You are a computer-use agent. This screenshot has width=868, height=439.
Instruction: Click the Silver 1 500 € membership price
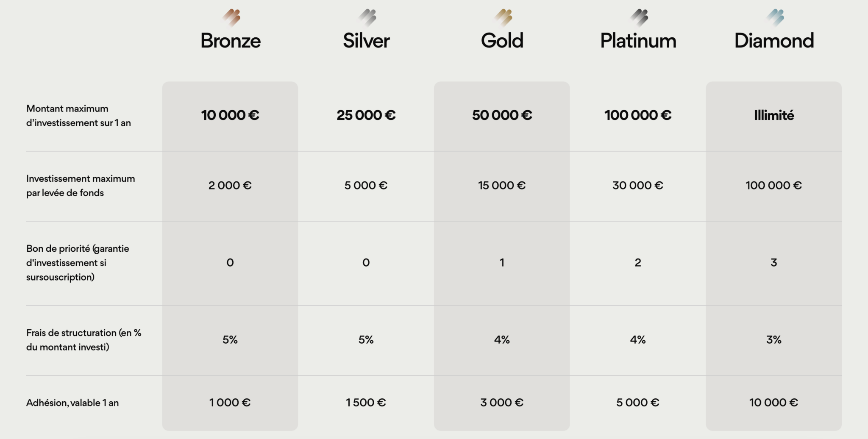(x=366, y=403)
